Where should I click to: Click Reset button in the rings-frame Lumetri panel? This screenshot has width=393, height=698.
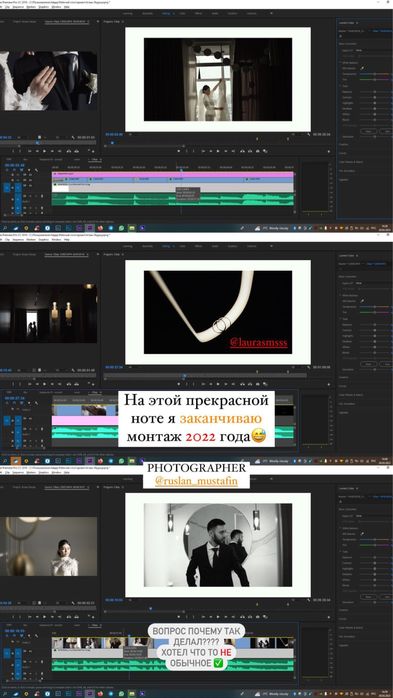point(368,364)
